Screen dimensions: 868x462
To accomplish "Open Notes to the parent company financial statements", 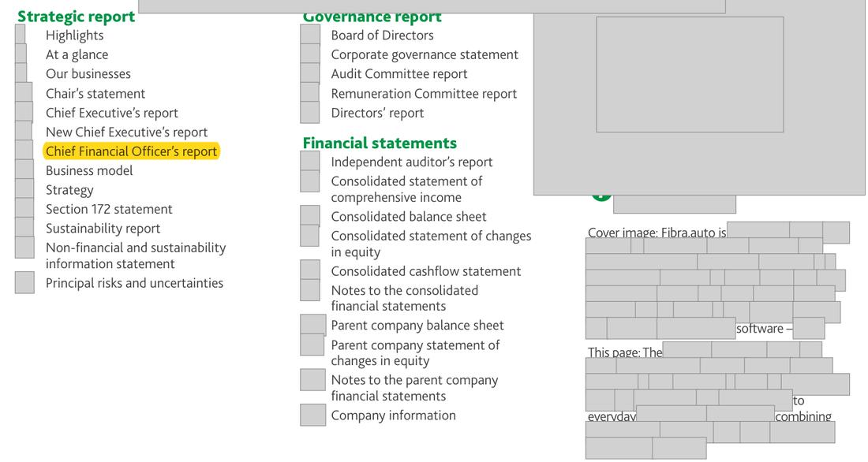I will [414, 388].
